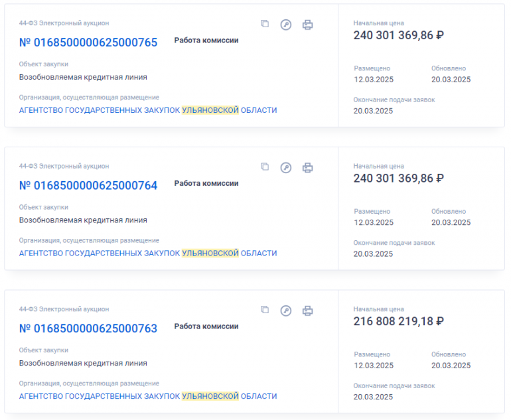Click '44-ФЗ Электронный аукцион' label on card №0168500000625000764
Viewport: 511px width, 420px height.
[64, 166]
